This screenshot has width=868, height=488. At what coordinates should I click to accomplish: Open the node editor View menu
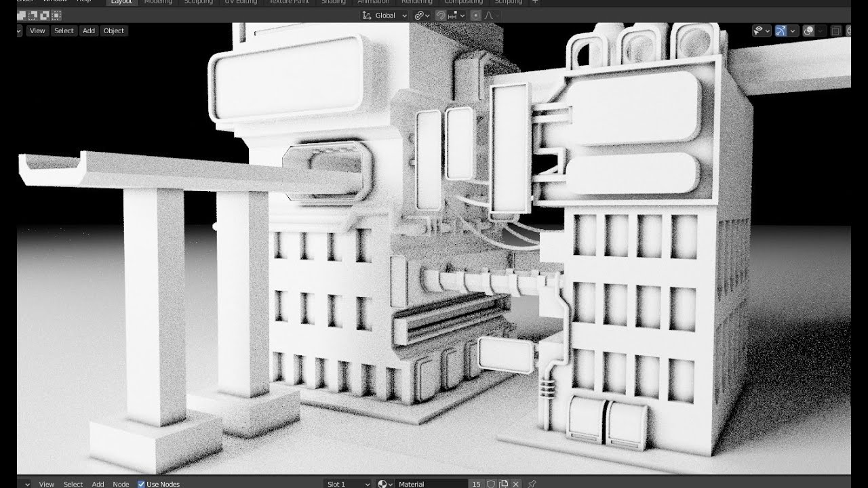pos(47,484)
